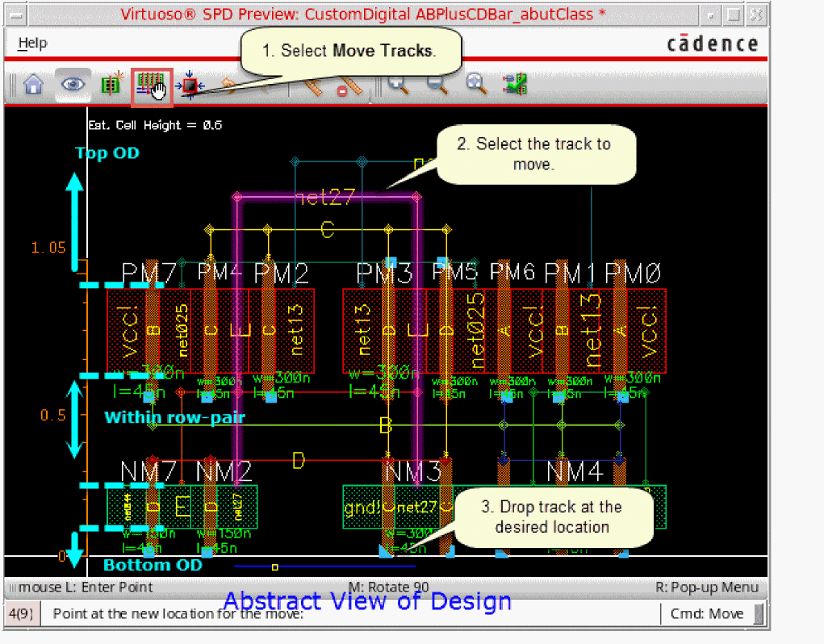The height and width of the screenshot is (644, 824).
Task: Click the large 'net13' label on PM1
Action: coord(592,330)
